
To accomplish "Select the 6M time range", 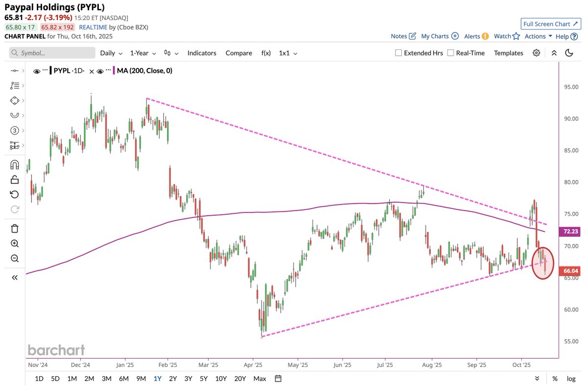I will pos(124,378).
